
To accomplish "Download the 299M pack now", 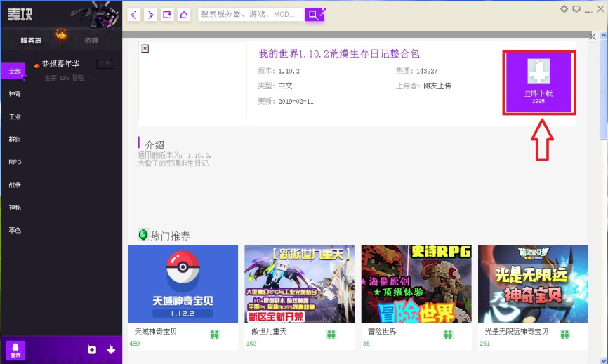I will click(539, 83).
